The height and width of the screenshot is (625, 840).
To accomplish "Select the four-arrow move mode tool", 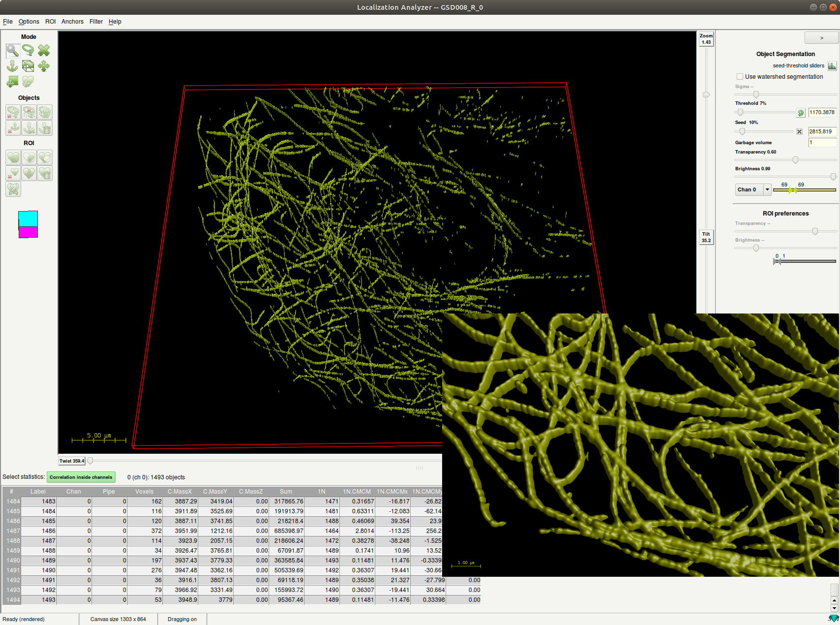I will point(44,66).
